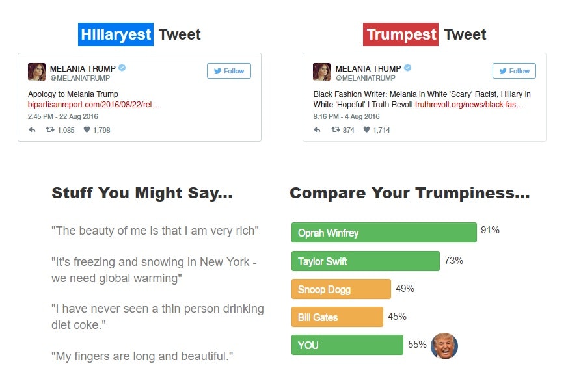Click the @MELANIATRUMP handle on the left tweet

[79, 79]
